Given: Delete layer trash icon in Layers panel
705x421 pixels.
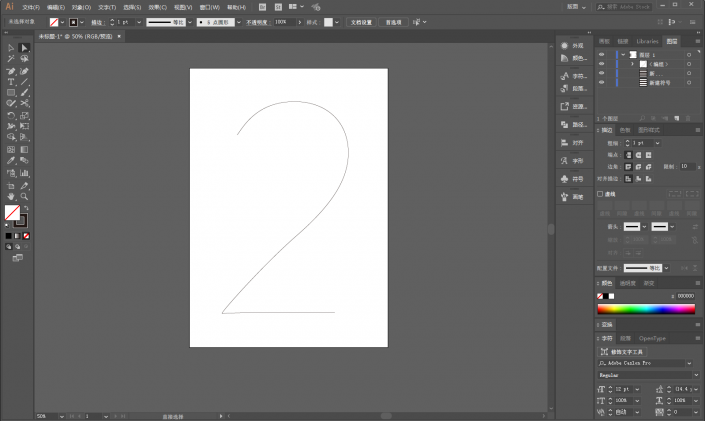Looking at the screenshot, I should 687,118.
